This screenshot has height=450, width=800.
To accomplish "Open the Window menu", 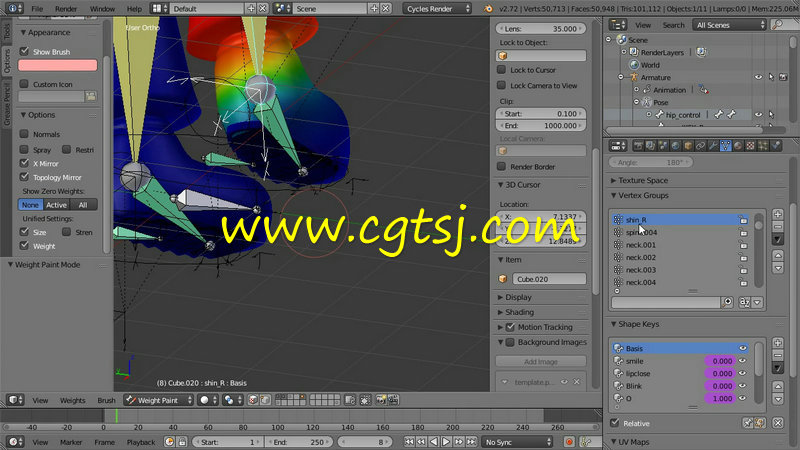I will click(102, 9).
